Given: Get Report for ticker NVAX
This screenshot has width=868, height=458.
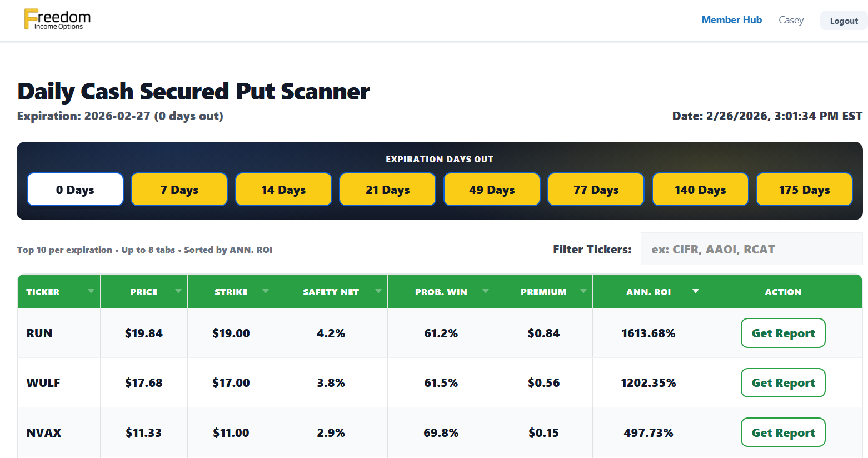Looking at the screenshot, I should tap(783, 432).
